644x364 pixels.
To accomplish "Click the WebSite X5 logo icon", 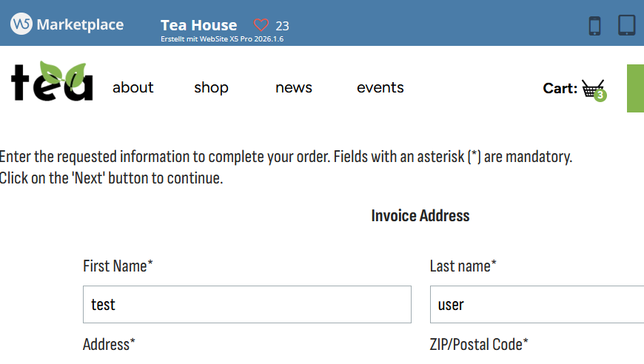I will (x=21, y=24).
